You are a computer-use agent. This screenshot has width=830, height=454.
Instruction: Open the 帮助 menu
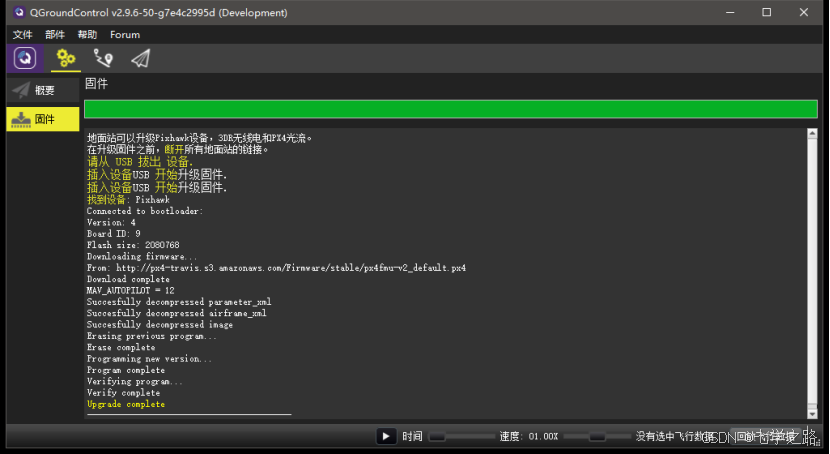(x=87, y=34)
